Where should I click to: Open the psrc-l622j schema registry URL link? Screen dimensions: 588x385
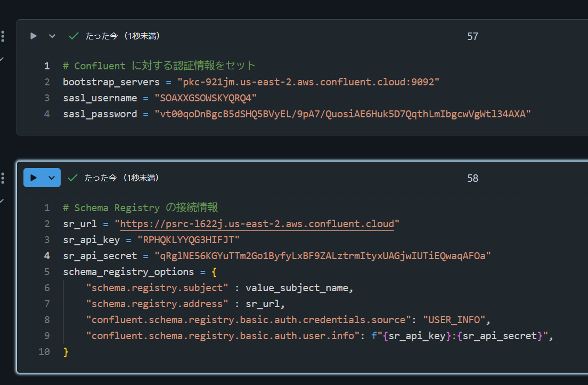pos(257,224)
